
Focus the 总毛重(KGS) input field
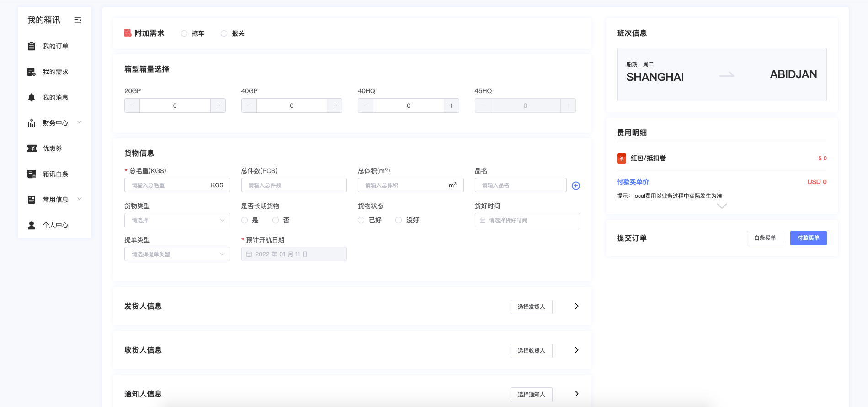click(x=177, y=185)
